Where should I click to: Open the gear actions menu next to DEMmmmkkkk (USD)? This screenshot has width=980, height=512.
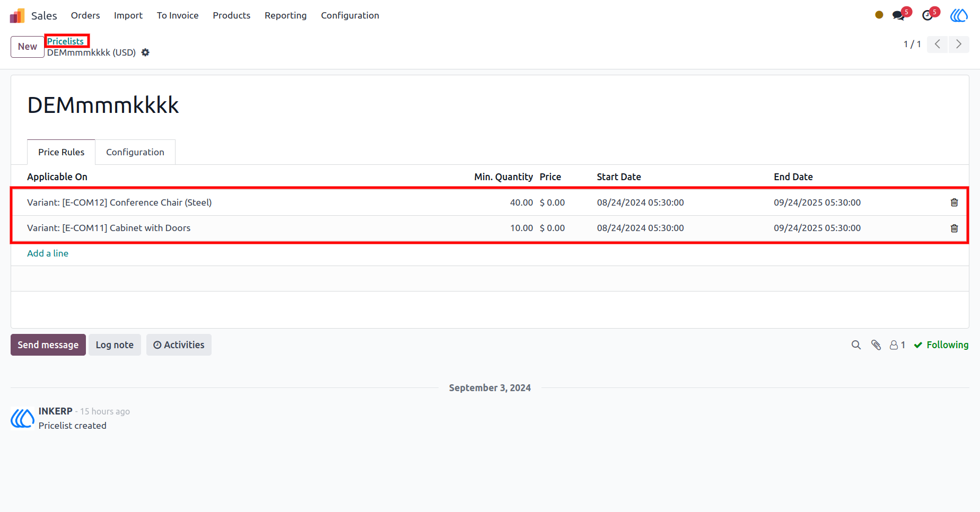[x=145, y=52]
